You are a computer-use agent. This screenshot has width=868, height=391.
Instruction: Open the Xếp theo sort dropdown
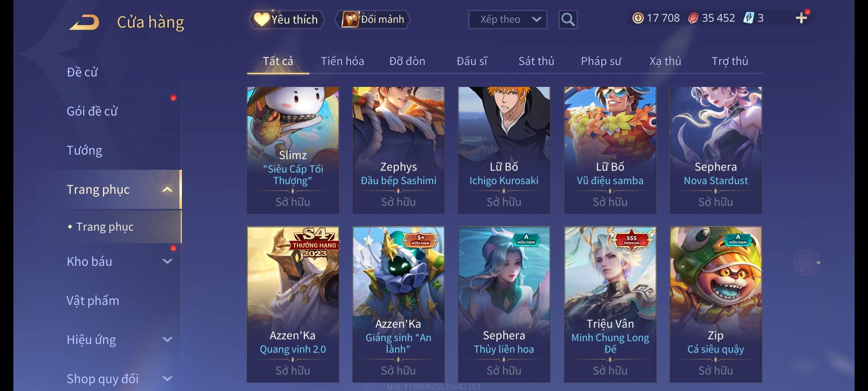tap(507, 20)
